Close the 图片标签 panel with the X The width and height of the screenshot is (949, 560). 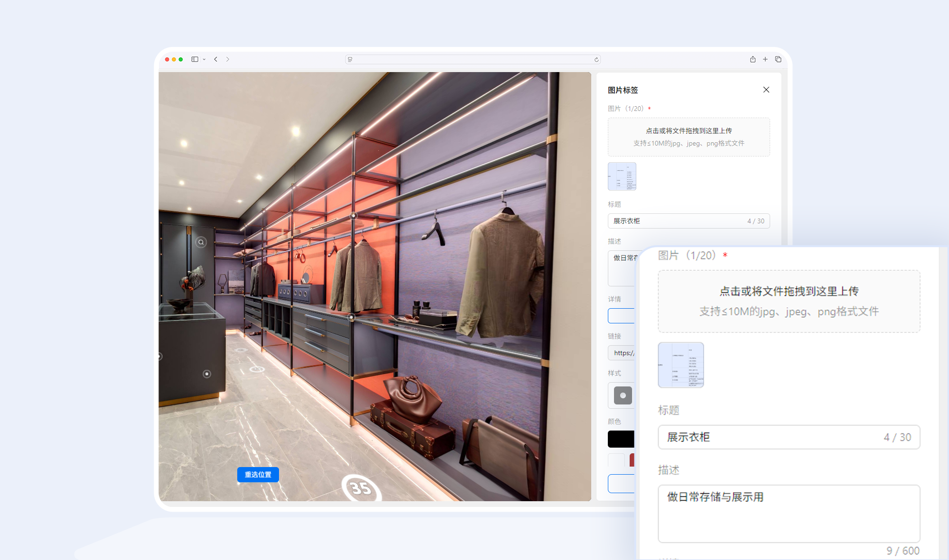click(766, 90)
